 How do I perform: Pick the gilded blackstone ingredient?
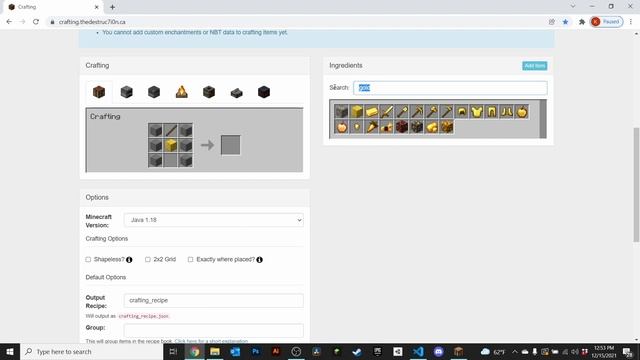tap(417, 127)
